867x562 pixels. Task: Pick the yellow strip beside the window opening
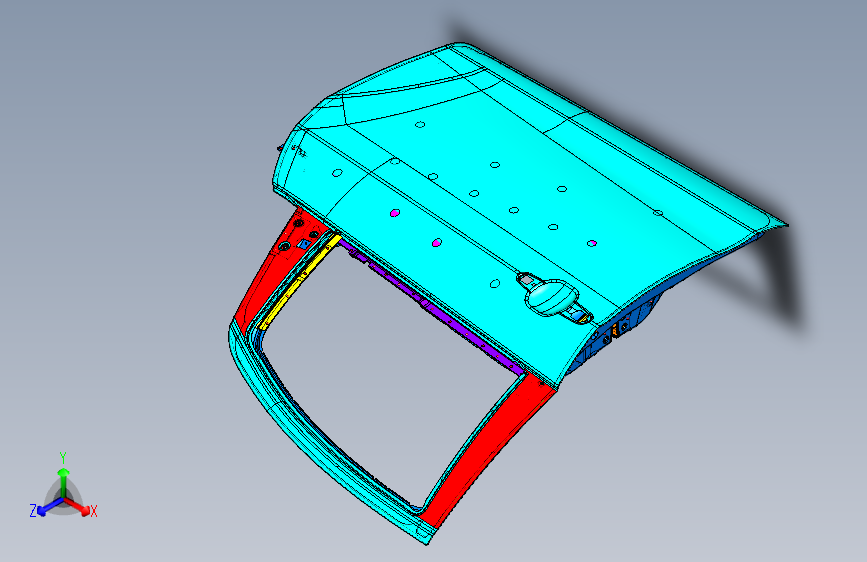coord(299,283)
